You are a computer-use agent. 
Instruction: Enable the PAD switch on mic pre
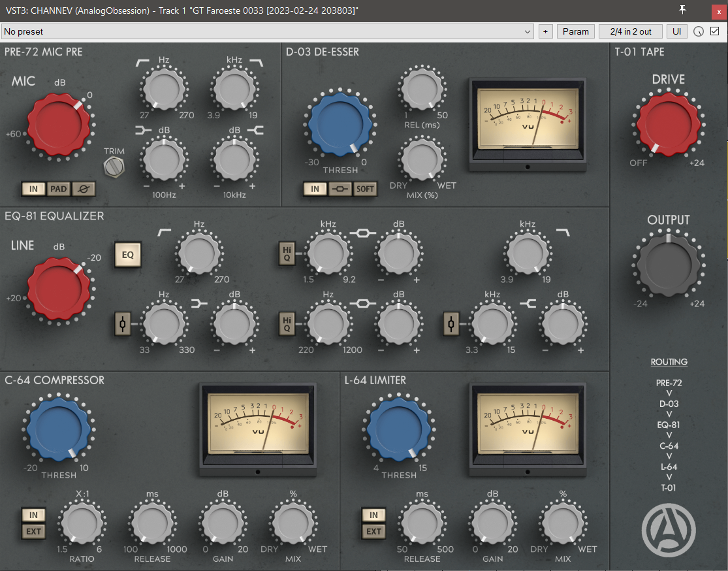click(59, 189)
